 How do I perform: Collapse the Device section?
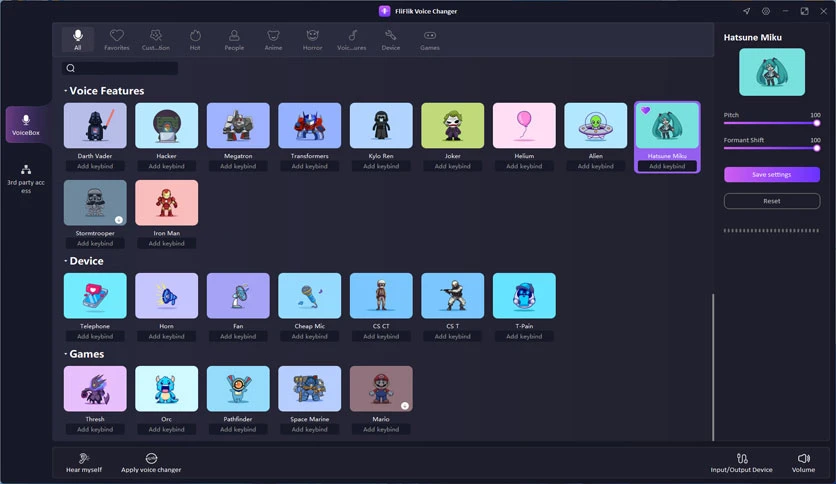[x=66, y=261]
